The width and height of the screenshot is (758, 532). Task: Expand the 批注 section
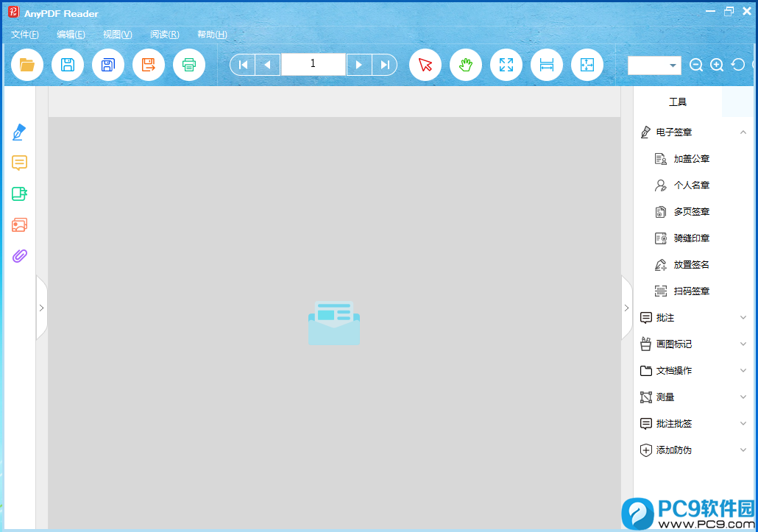click(x=743, y=317)
